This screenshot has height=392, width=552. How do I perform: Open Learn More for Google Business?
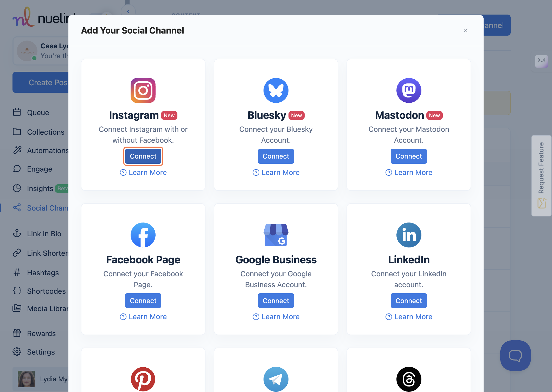coord(276,317)
